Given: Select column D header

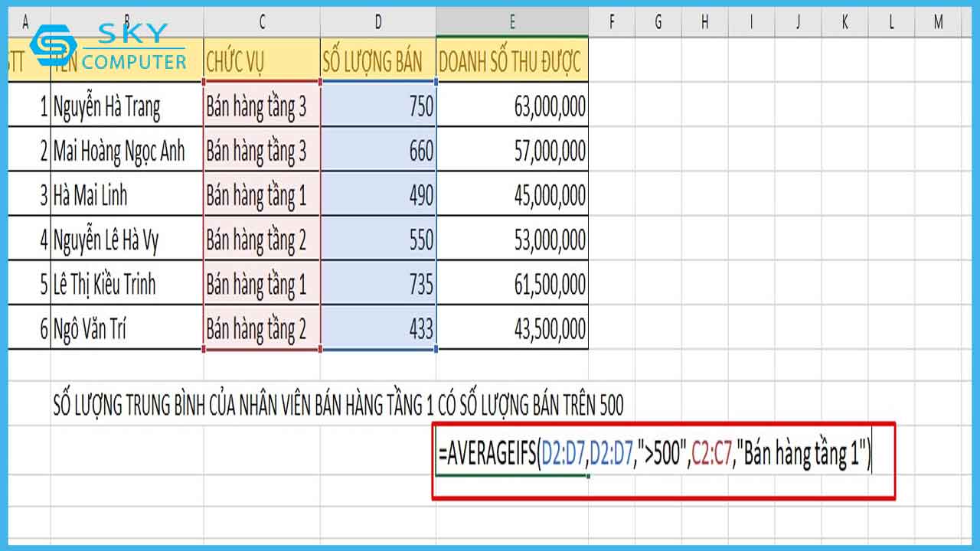Looking at the screenshot, I should (x=378, y=22).
